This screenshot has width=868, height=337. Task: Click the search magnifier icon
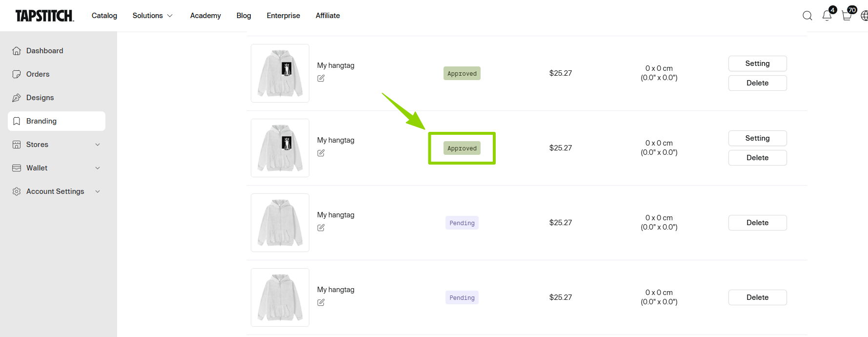coord(807,16)
